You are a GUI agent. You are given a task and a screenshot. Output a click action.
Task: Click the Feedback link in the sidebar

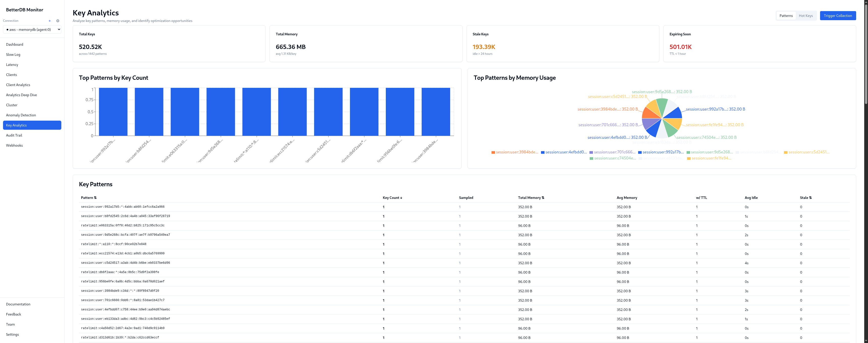(x=13, y=314)
